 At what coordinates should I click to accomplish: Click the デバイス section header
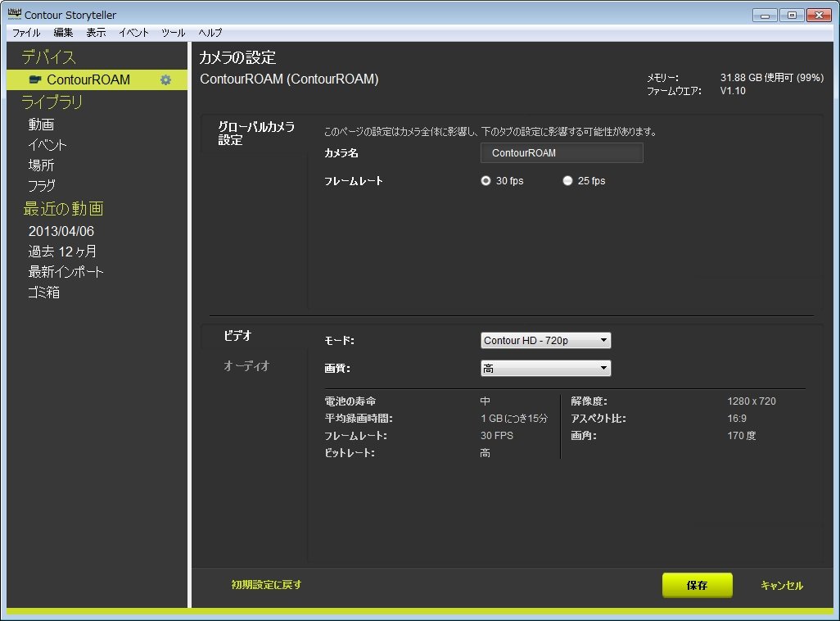click(x=49, y=57)
